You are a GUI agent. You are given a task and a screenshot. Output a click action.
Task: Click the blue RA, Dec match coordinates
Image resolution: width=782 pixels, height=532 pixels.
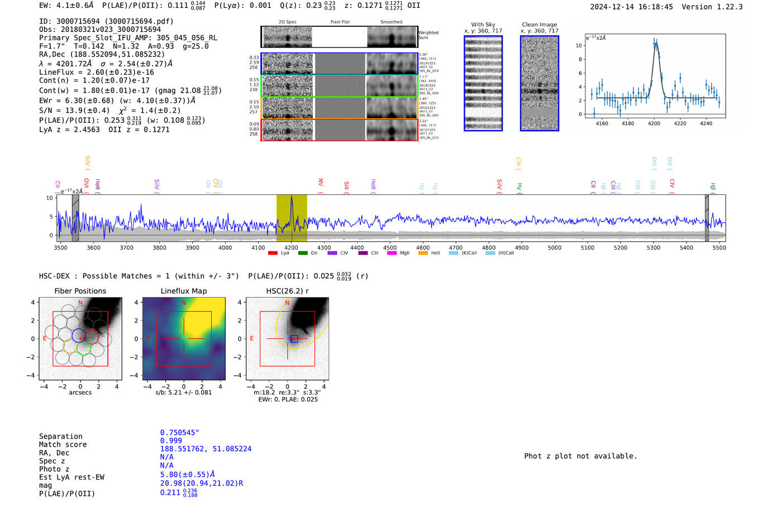pyautogui.click(x=206, y=449)
